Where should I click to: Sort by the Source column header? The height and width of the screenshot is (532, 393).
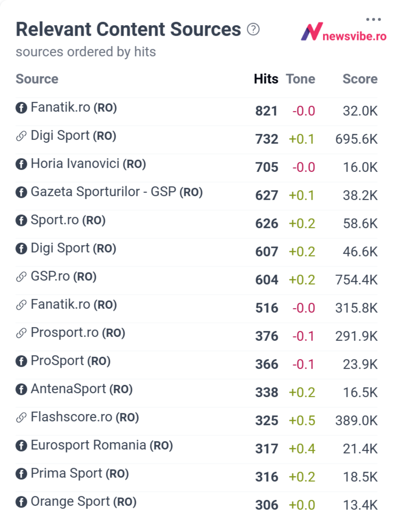(x=37, y=79)
